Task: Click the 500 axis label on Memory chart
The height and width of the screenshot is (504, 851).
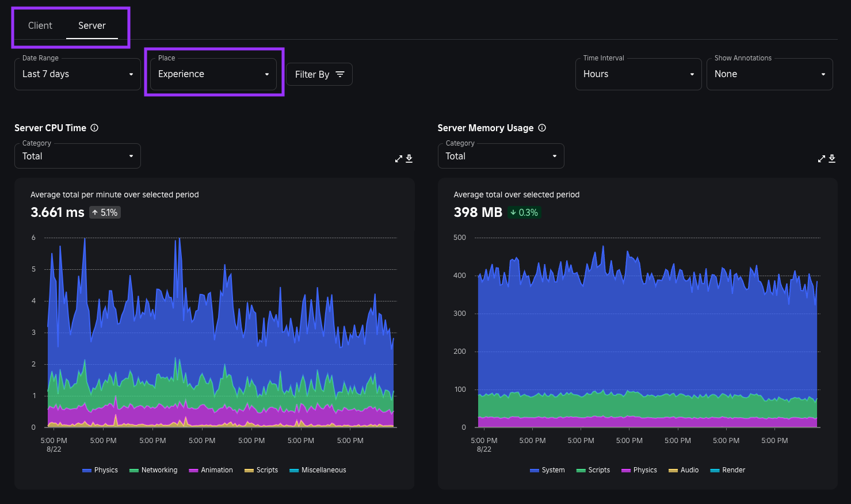Action: (x=460, y=238)
